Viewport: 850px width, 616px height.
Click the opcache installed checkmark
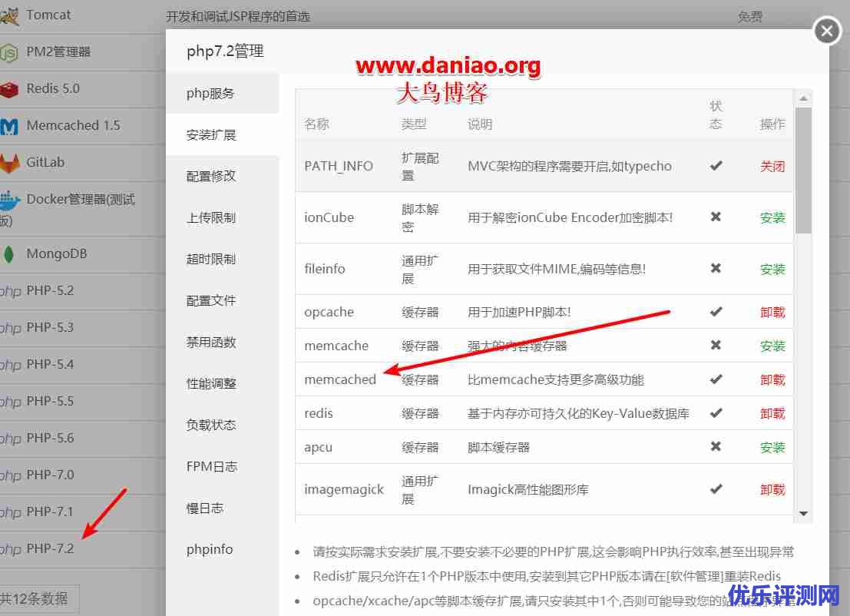pos(716,312)
